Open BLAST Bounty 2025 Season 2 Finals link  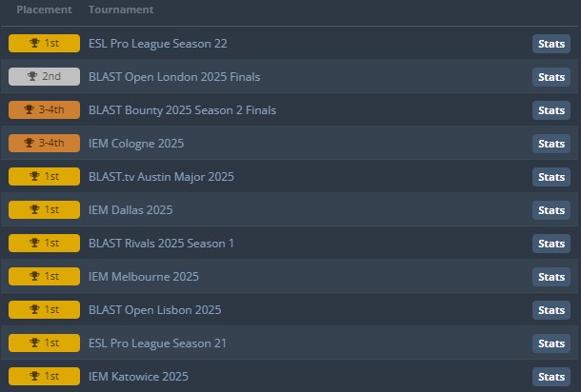[182, 110]
